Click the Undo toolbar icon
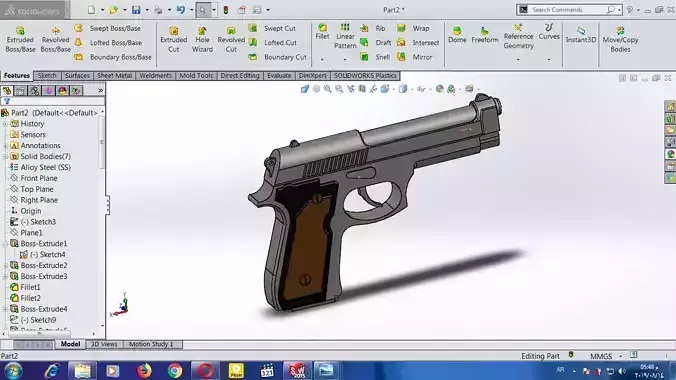 click(x=181, y=9)
